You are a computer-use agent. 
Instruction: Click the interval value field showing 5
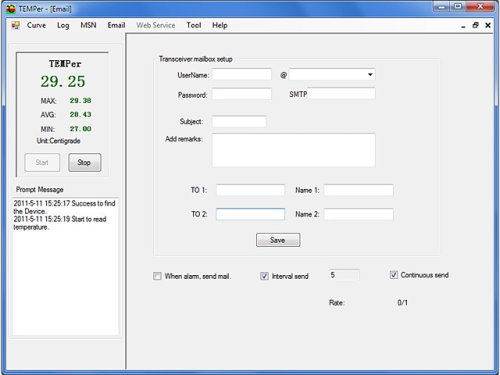tap(344, 275)
